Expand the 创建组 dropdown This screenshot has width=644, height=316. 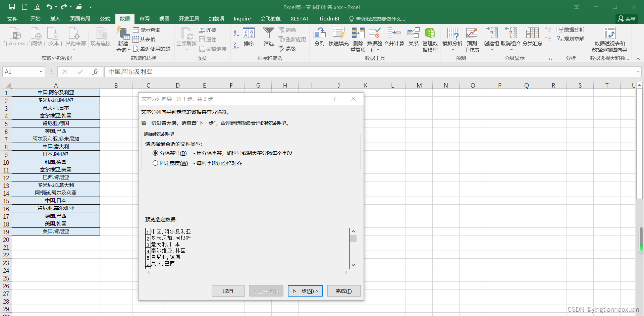(x=492, y=50)
